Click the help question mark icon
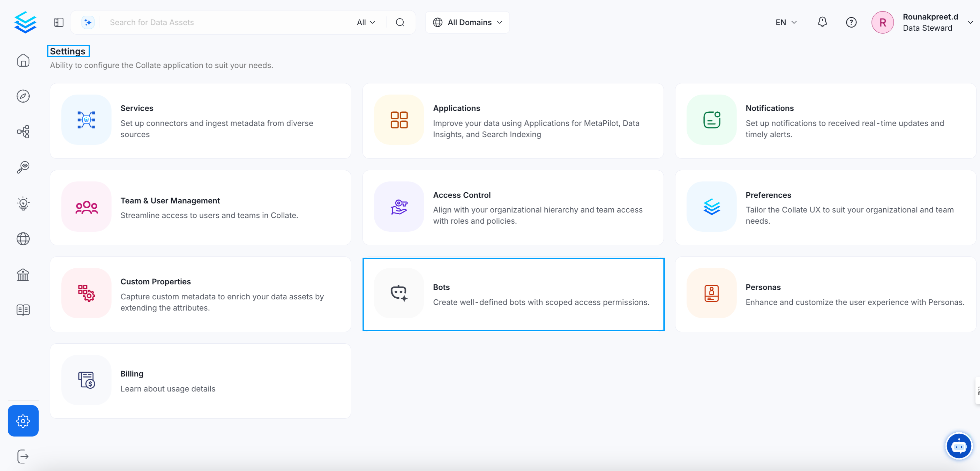980x471 pixels. click(851, 22)
